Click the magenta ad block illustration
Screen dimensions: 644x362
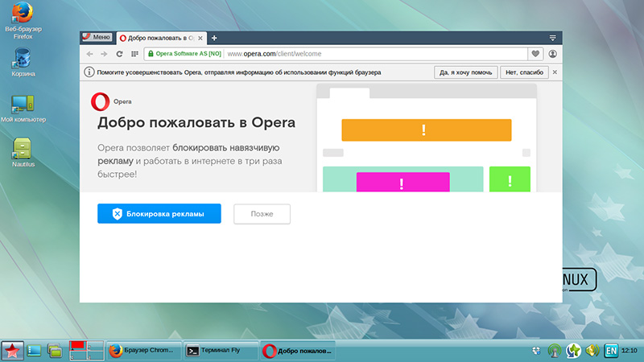pyautogui.click(x=403, y=182)
